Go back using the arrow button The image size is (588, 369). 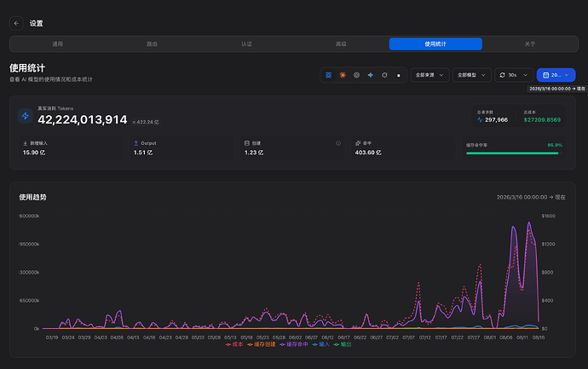[16, 23]
